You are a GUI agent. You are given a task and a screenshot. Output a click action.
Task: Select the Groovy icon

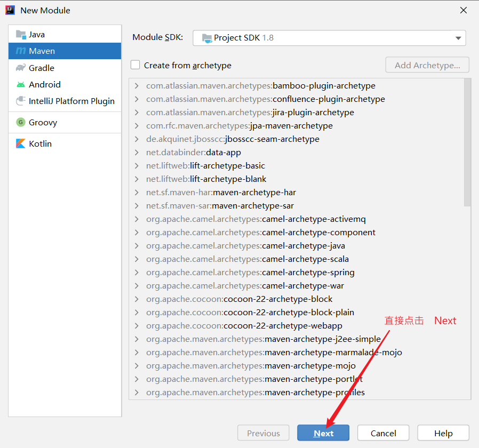tap(21, 122)
